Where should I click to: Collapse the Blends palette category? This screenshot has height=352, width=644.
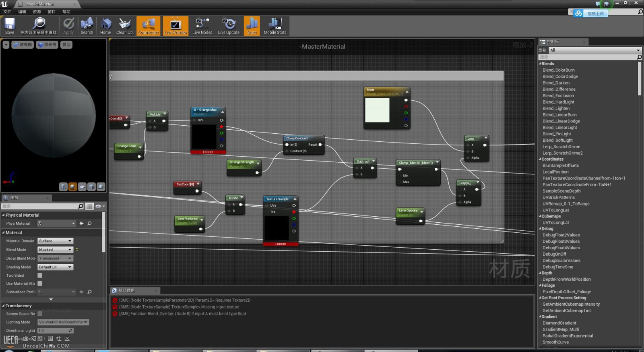click(540, 64)
